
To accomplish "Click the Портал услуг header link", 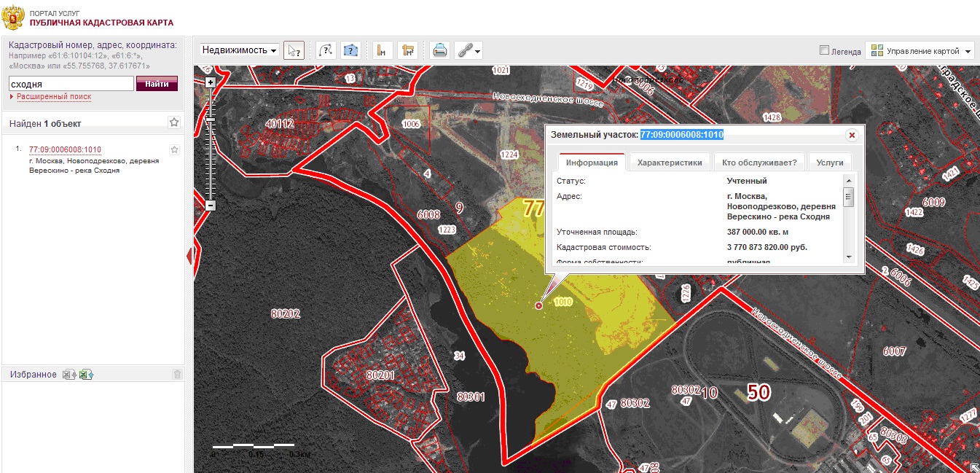I will [55, 13].
